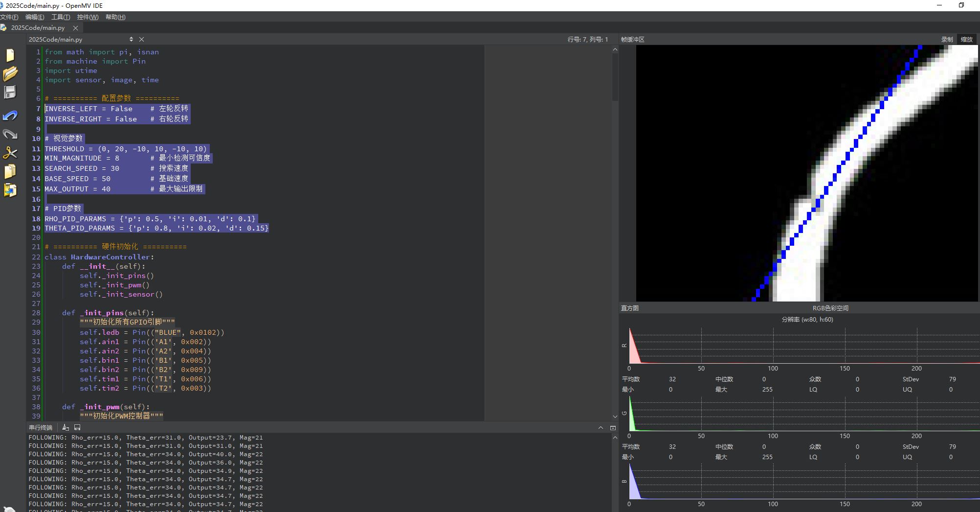Screen dimensions: 980x512
Task: Click the frame buffer camera image
Action: [807, 173]
